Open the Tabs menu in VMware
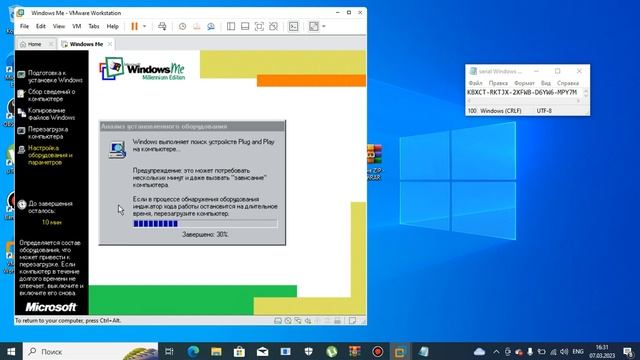The width and height of the screenshot is (640, 360). click(x=94, y=27)
